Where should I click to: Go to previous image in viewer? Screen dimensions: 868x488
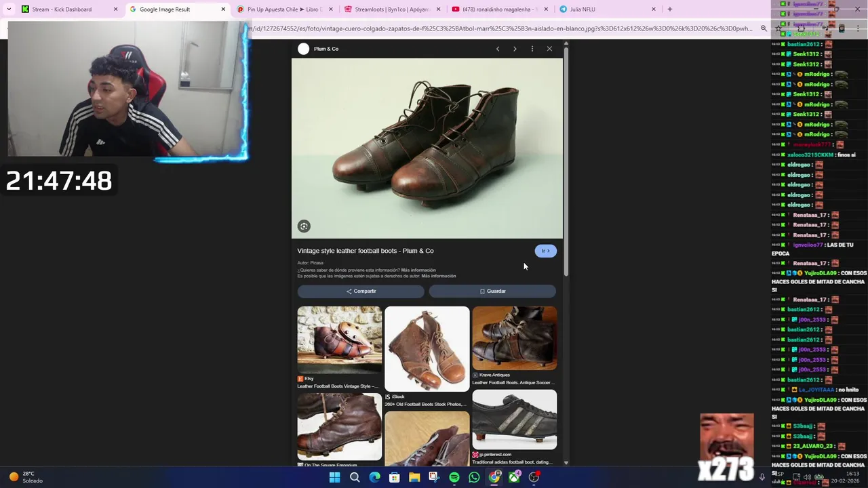click(498, 49)
